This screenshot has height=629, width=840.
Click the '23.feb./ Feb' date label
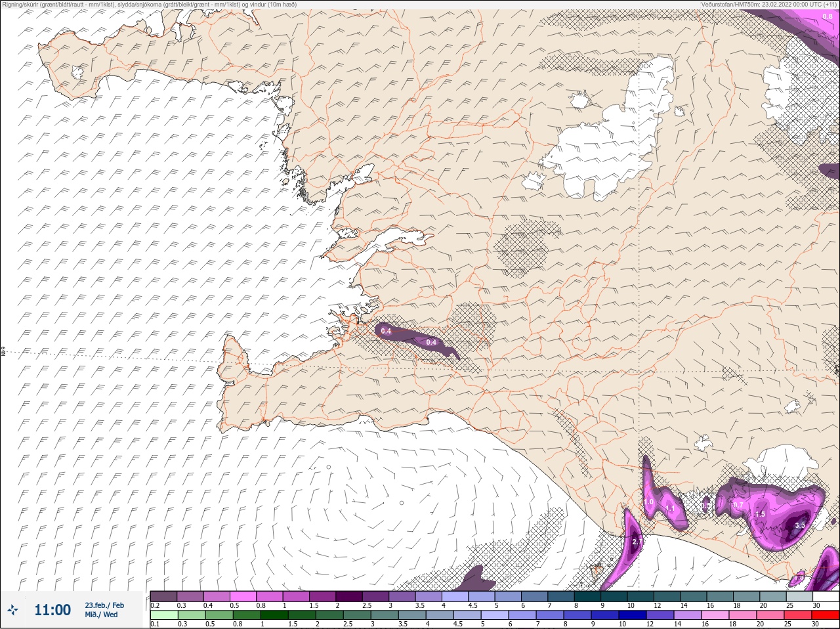104,605
